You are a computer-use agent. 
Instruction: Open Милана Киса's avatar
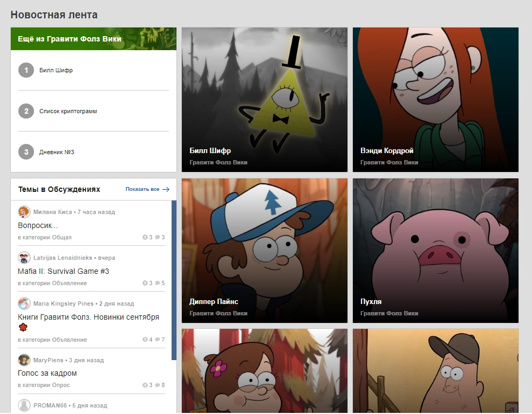click(24, 212)
